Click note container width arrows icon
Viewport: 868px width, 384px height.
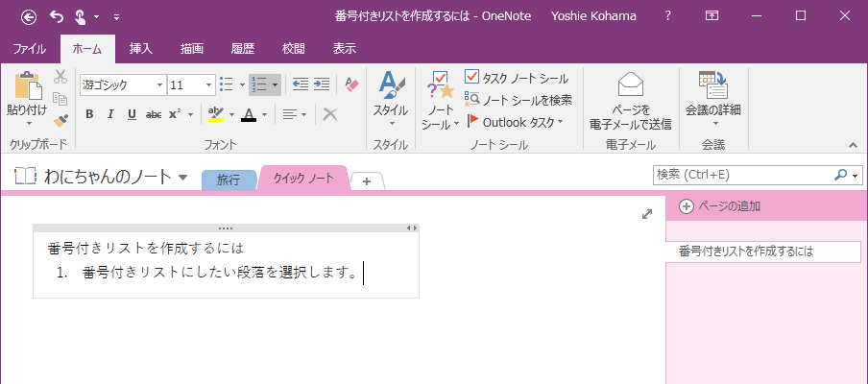[x=411, y=228]
